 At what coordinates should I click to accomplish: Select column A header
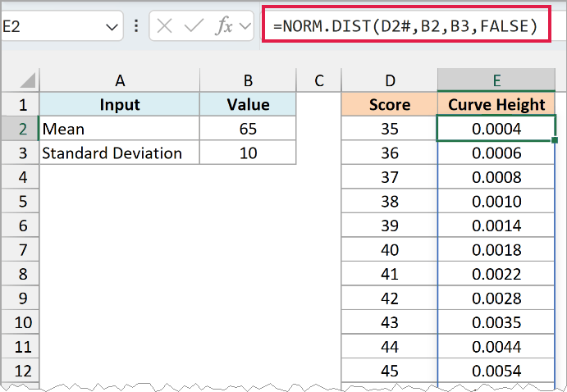click(120, 80)
